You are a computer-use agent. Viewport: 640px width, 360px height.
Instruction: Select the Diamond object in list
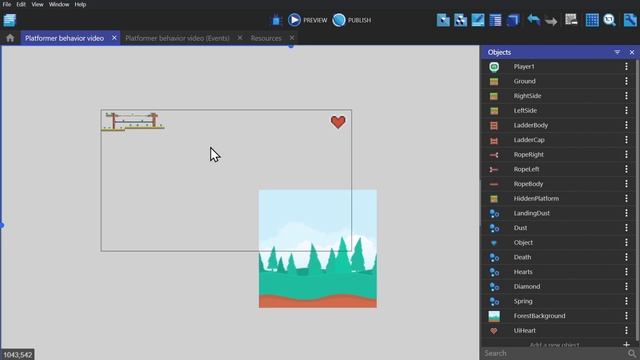558,287
